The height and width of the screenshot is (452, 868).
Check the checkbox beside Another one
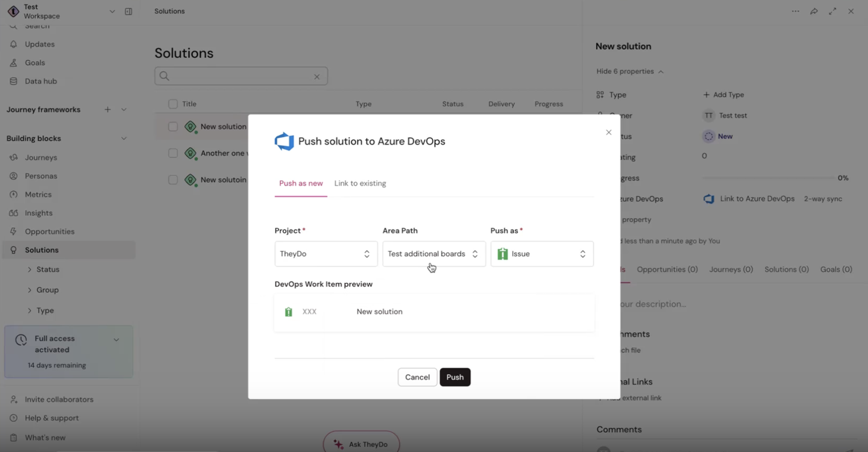click(x=173, y=153)
